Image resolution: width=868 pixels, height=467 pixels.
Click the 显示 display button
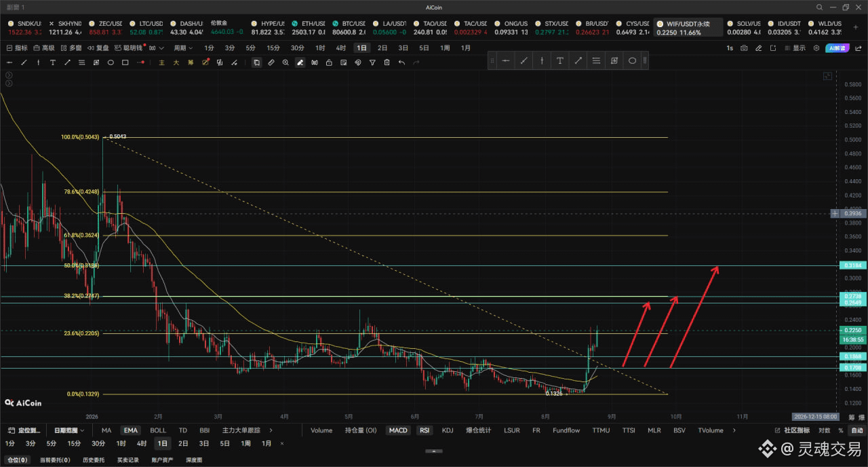[795, 48]
